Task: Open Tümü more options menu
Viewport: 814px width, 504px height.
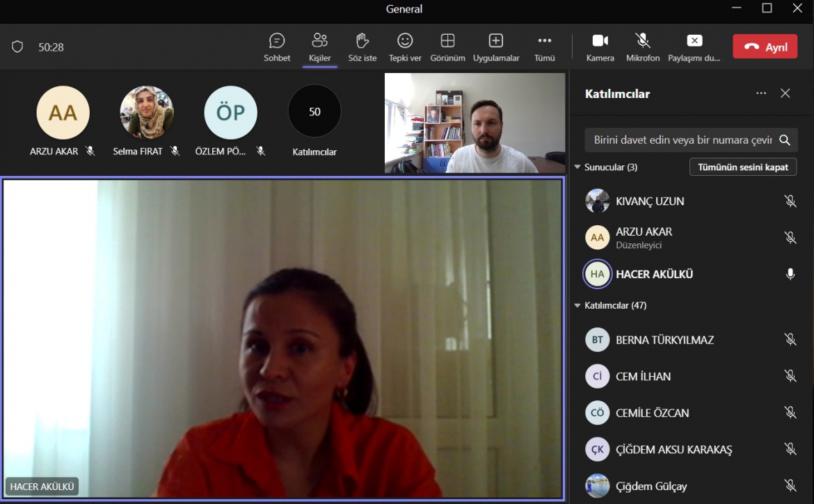Action: 545,47
